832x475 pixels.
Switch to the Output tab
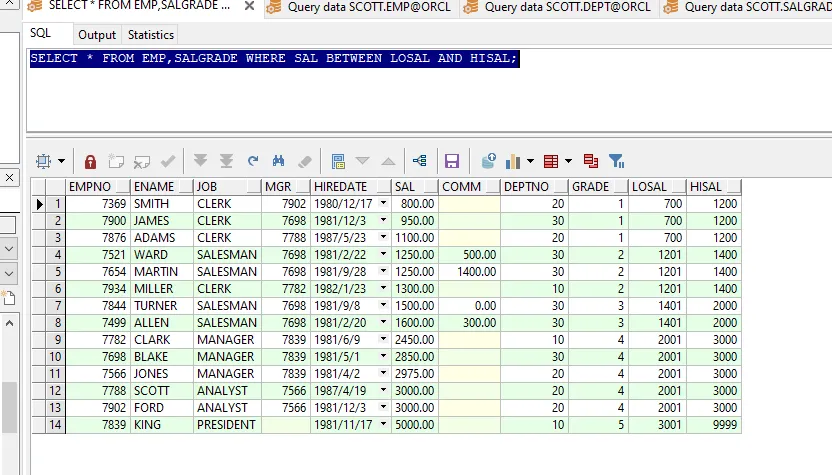click(97, 35)
